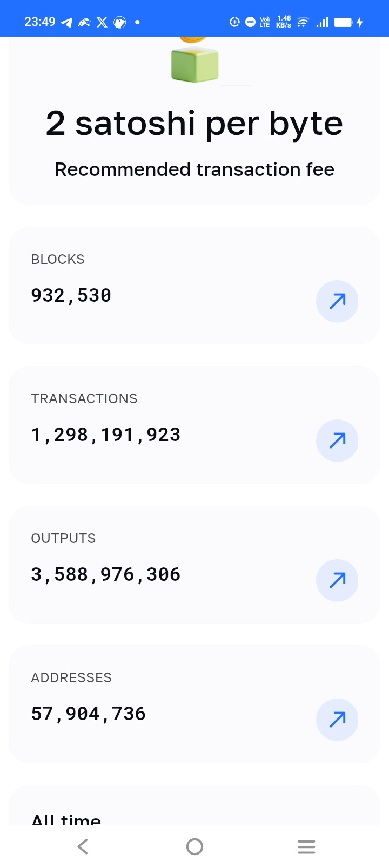Tap the blocks count 932,530
Viewport: 389px width, 868px height.
tap(71, 296)
